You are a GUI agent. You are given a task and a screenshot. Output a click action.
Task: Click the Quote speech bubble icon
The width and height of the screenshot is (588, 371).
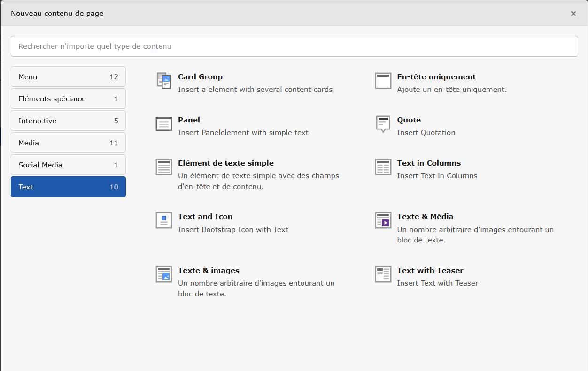coord(383,124)
